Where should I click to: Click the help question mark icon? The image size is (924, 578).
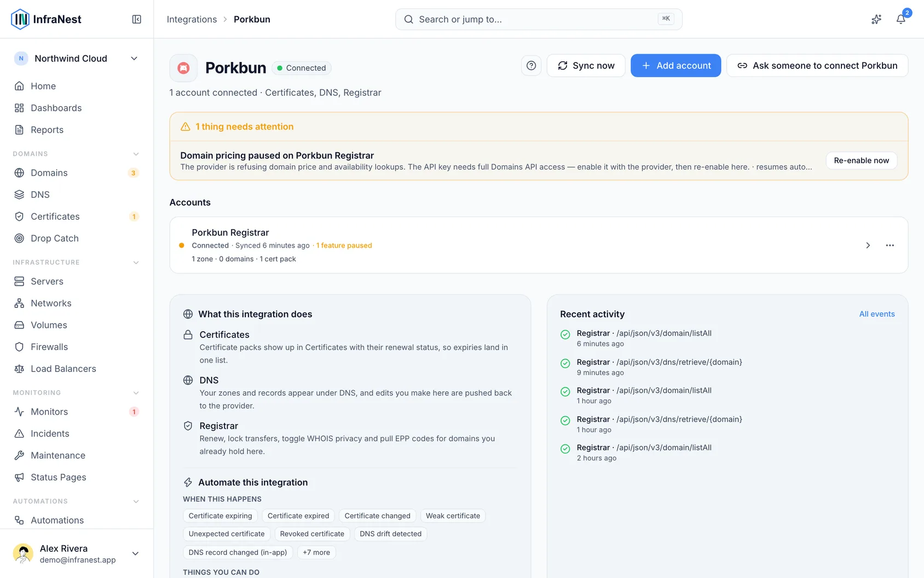click(531, 66)
